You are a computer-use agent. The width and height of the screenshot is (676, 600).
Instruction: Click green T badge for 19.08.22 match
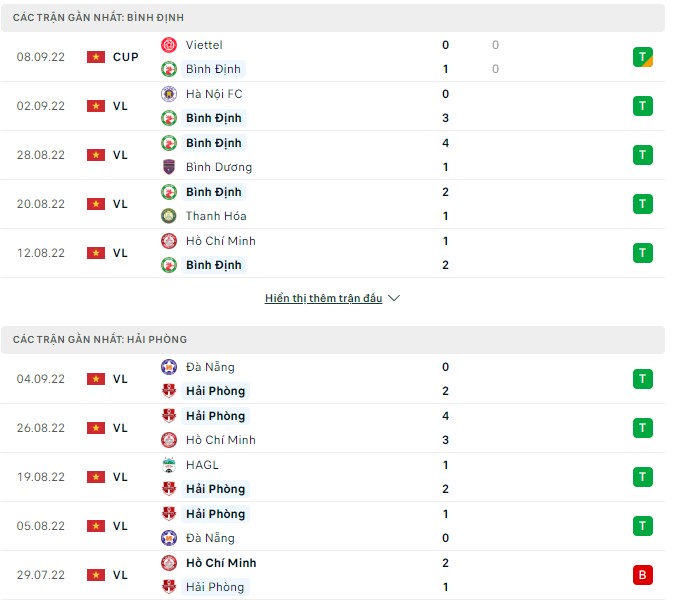pyautogui.click(x=642, y=477)
